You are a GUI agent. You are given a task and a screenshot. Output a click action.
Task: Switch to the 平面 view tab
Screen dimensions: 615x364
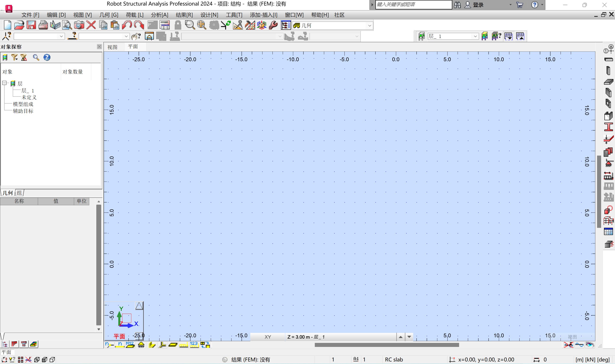coord(133,47)
